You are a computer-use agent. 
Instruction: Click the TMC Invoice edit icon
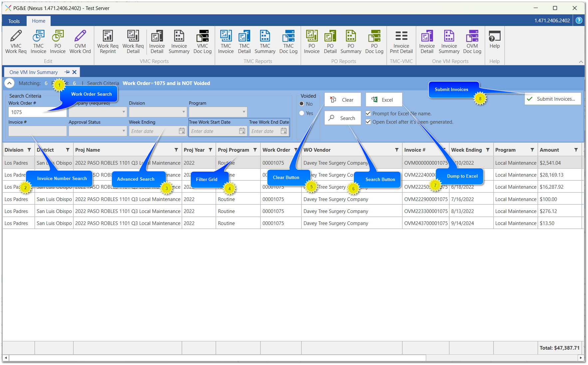pyautogui.click(x=38, y=42)
